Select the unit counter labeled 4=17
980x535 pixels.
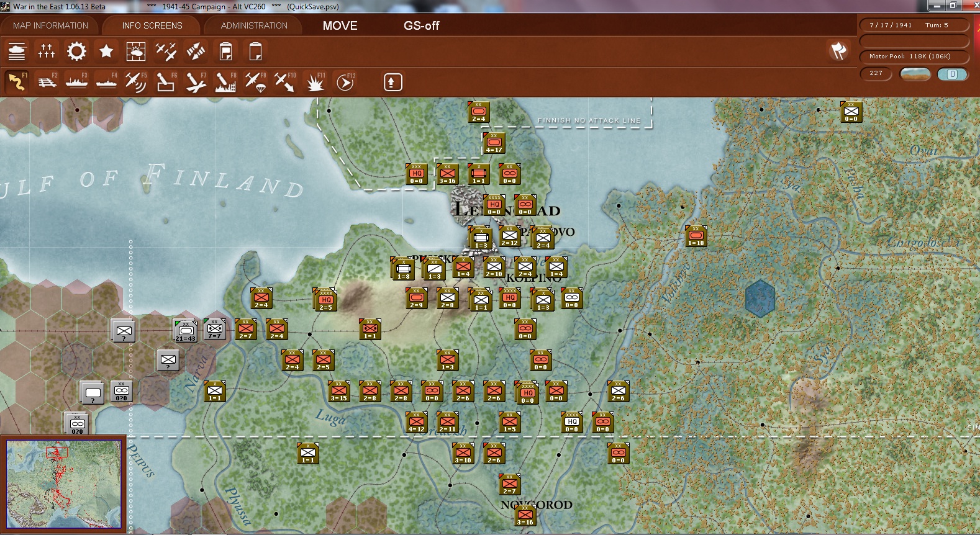click(494, 143)
